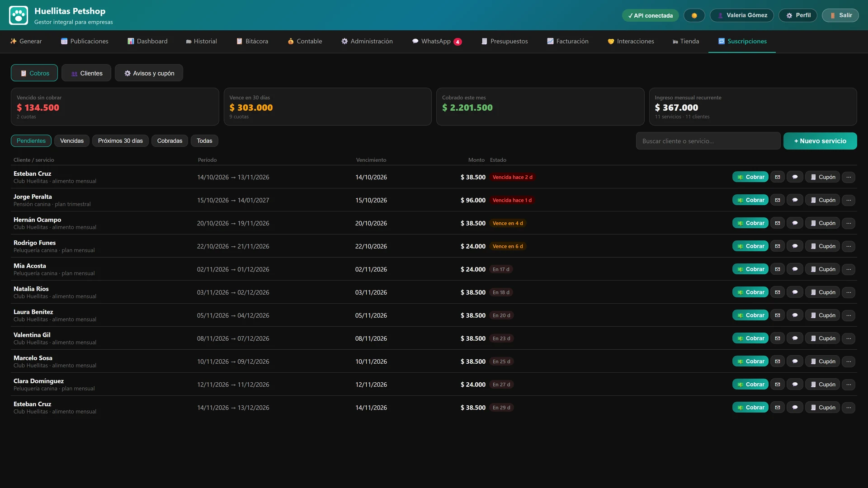
Task: Filter by Vencidas
Action: 72,141
